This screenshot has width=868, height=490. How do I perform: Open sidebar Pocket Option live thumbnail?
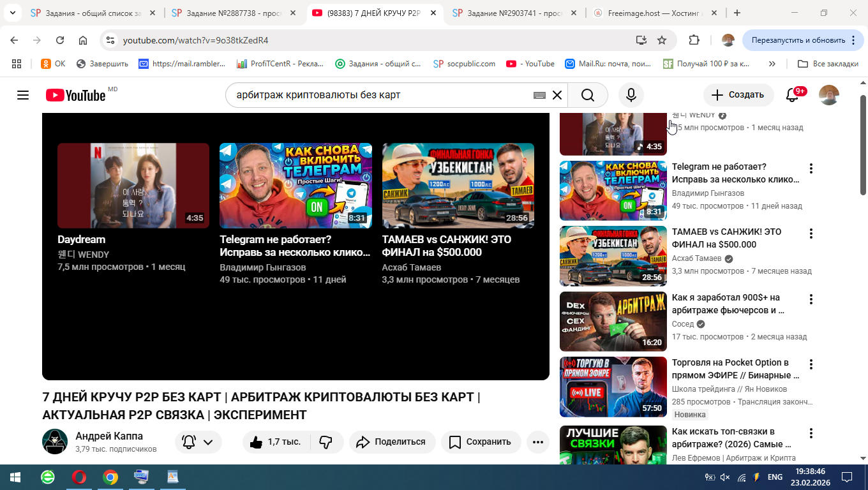pos(613,387)
